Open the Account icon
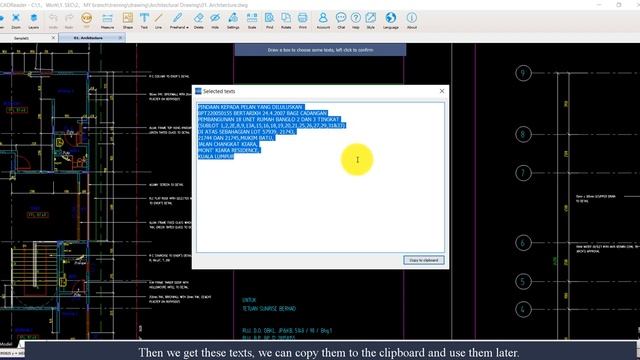 click(323, 20)
